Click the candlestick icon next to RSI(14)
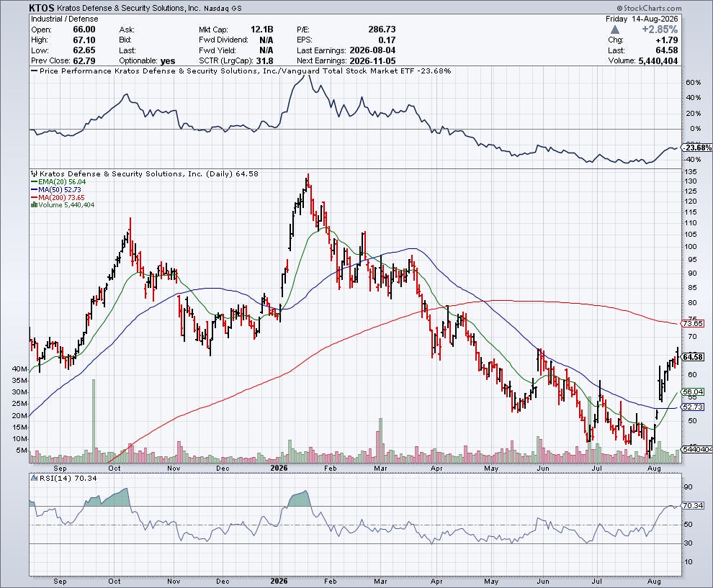 34,478
